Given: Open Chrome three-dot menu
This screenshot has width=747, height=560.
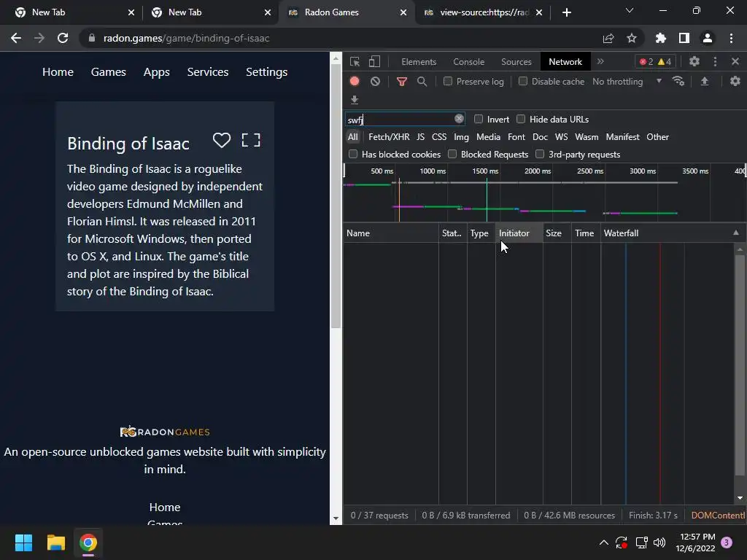Looking at the screenshot, I should [x=731, y=38].
